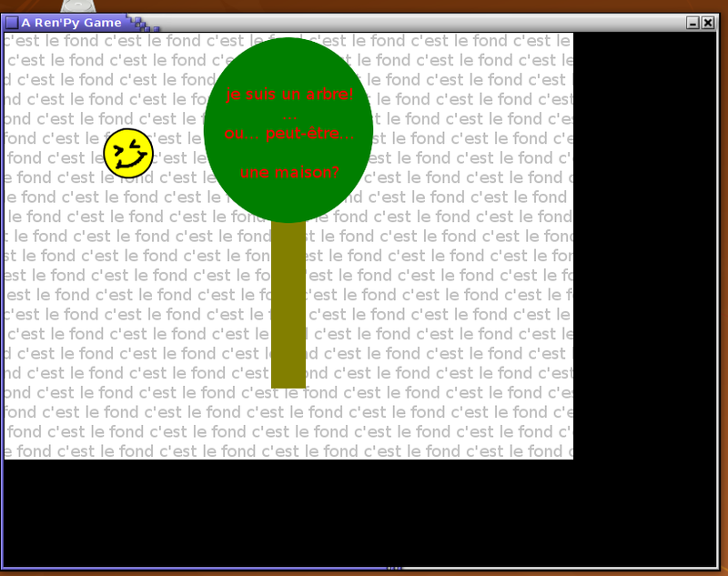Click the "A Ren'Py Game" window title
Image resolution: width=728 pixels, height=576 pixels.
coord(71,23)
